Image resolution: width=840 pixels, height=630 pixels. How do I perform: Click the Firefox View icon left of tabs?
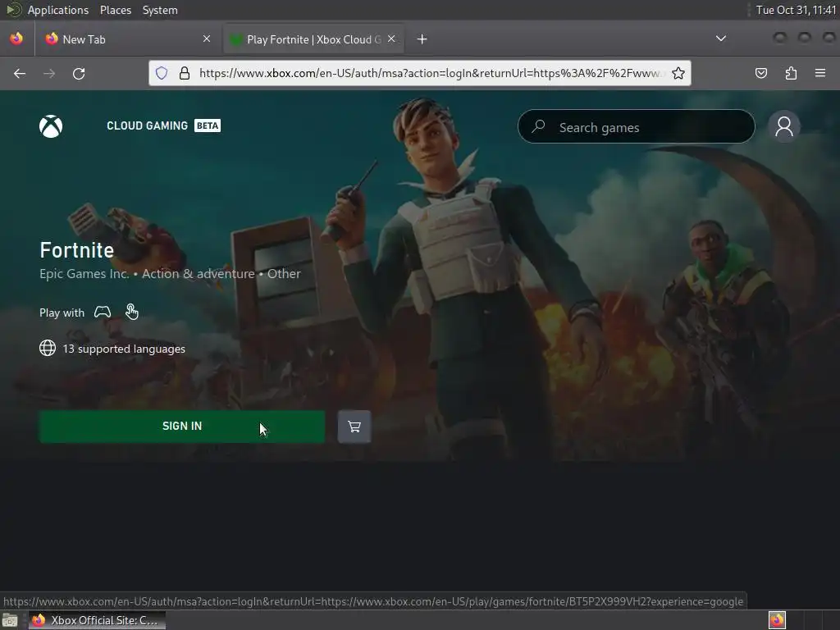click(x=16, y=39)
